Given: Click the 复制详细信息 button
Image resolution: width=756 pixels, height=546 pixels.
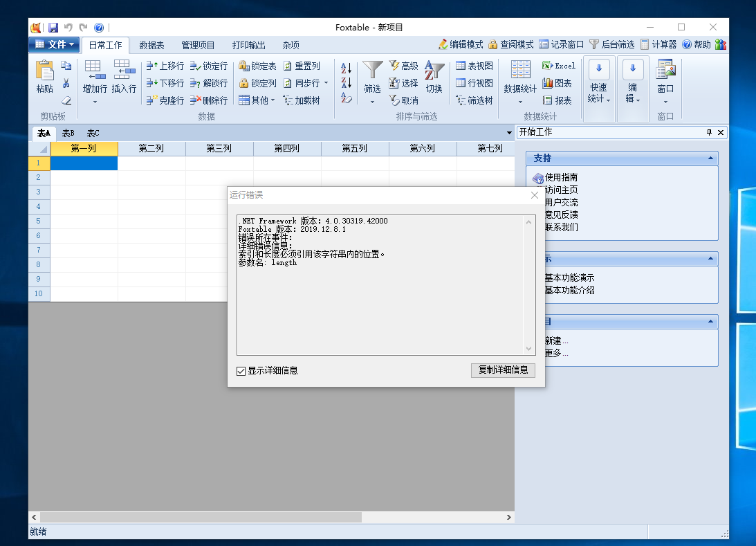Looking at the screenshot, I should [x=503, y=370].
